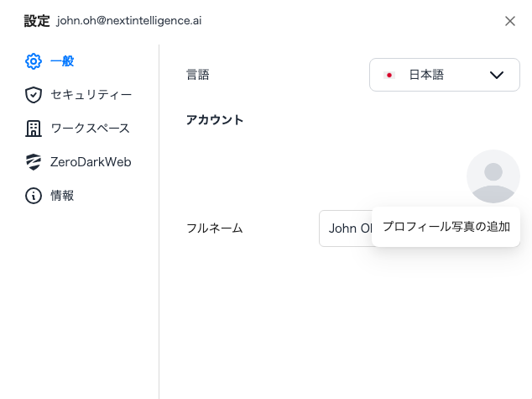Click the shield icon for セキュリティー
Screen dimensions: 532x399
point(34,95)
